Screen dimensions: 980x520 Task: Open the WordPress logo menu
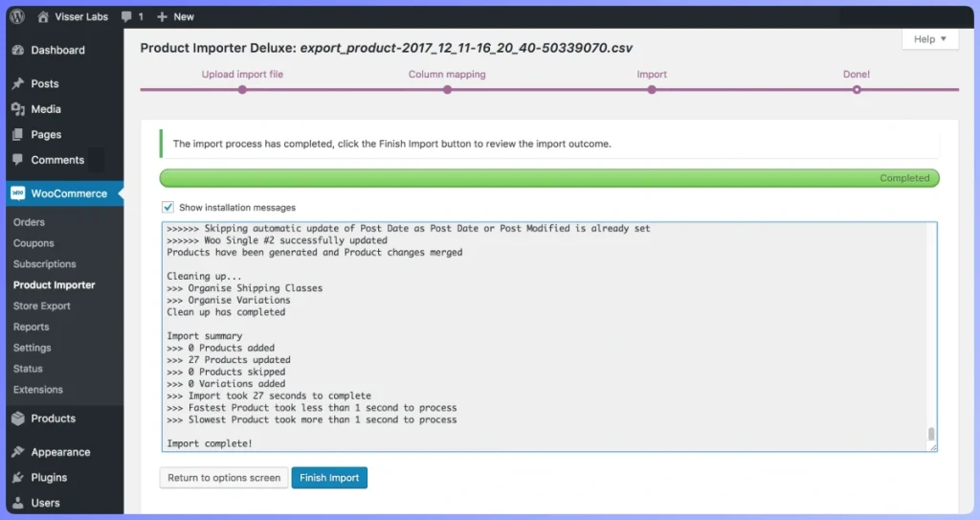(x=17, y=17)
